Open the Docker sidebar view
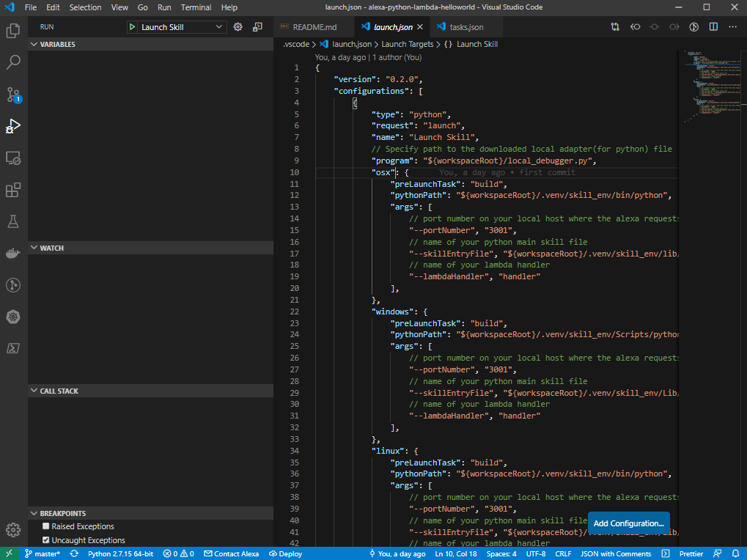The image size is (747, 560). 13,253
